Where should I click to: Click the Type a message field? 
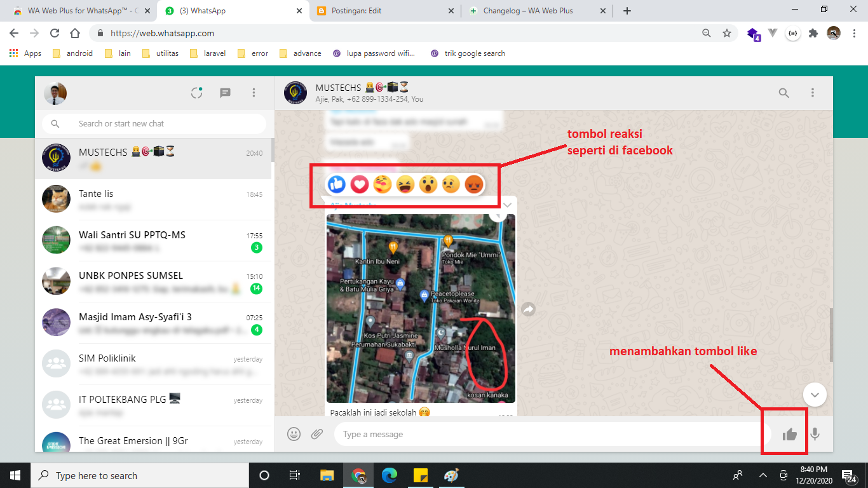pyautogui.click(x=552, y=434)
